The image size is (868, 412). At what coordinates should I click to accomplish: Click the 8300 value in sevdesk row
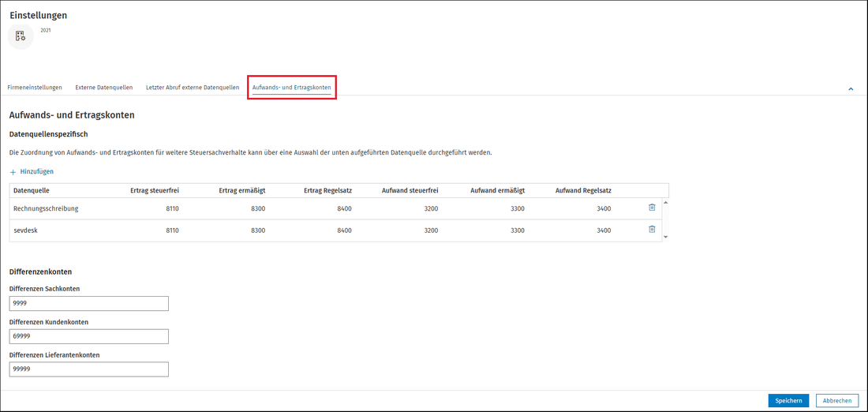coord(259,230)
